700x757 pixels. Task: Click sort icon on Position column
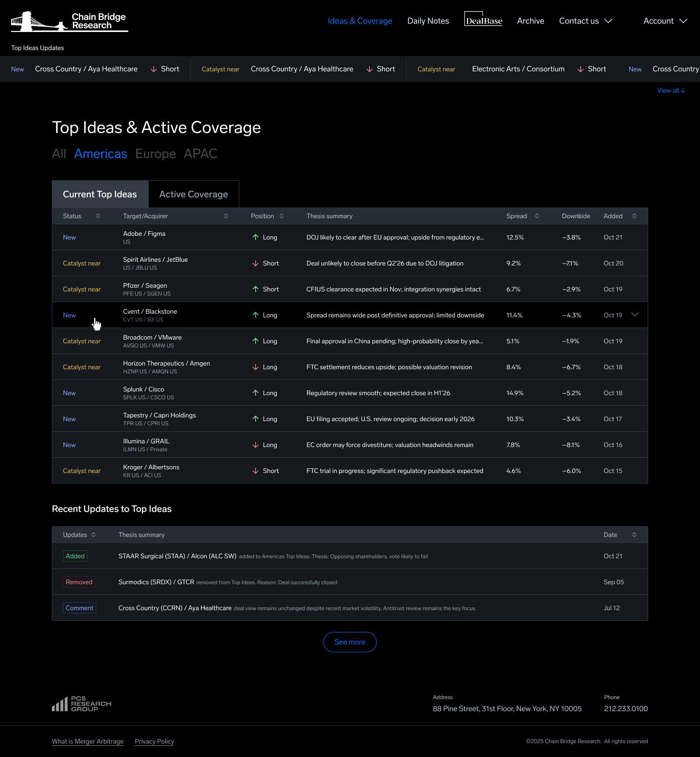tap(281, 216)
